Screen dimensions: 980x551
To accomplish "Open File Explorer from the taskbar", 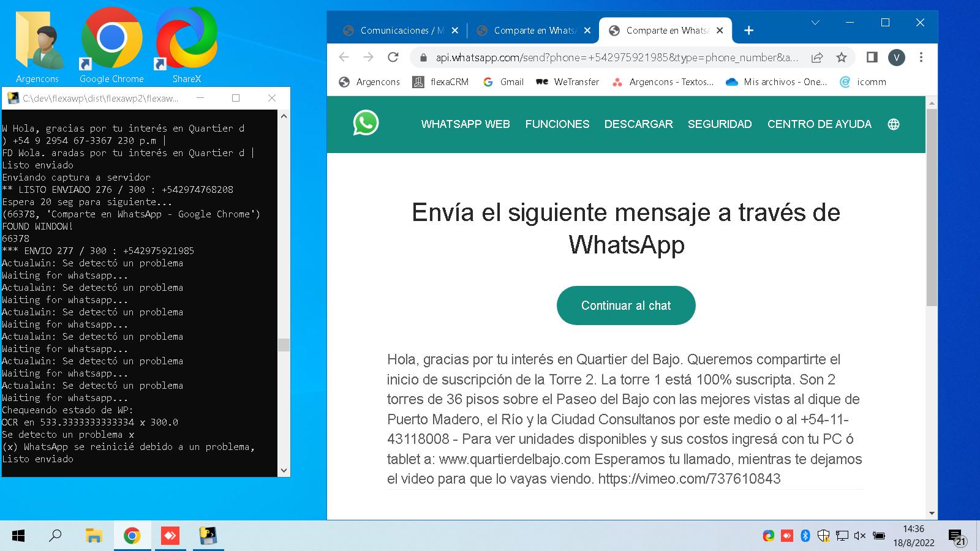I will (x=93, y=536).
